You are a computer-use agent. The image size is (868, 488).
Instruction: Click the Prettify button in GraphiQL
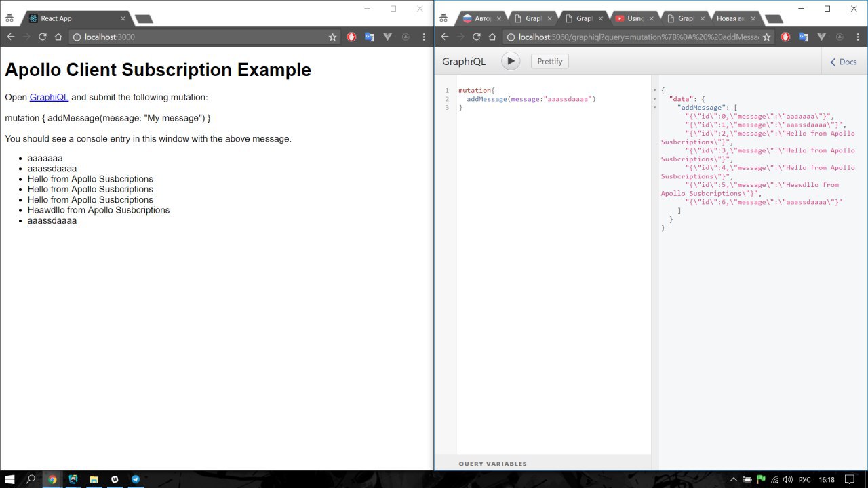[550, 61]
